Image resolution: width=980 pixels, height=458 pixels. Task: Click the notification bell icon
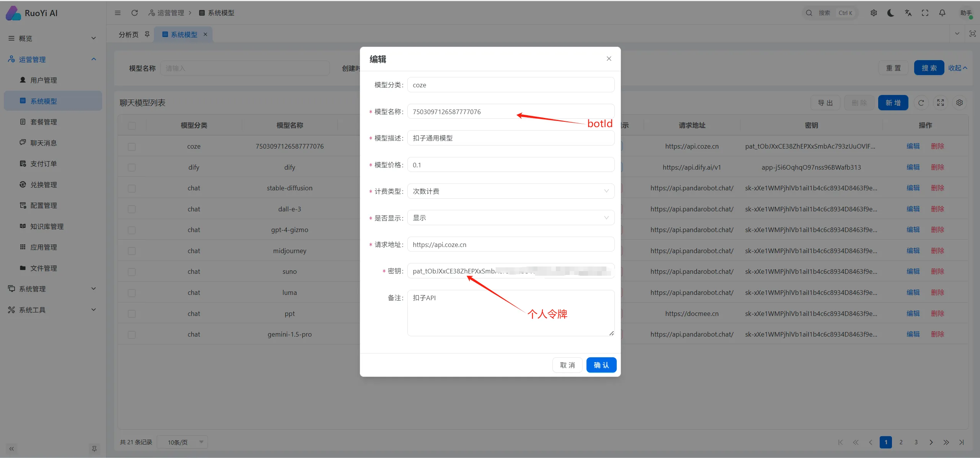pos(942,13)
